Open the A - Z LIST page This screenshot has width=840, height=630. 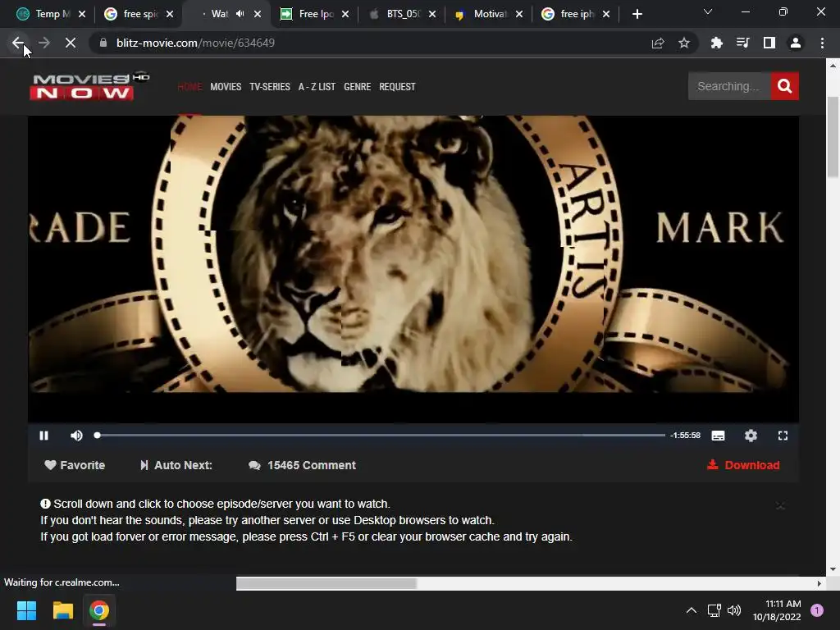tap(317, 87)
